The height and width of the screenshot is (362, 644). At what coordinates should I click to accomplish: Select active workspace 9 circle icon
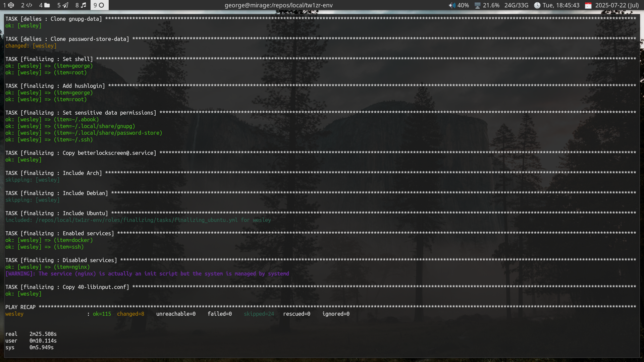click(99, 5)
